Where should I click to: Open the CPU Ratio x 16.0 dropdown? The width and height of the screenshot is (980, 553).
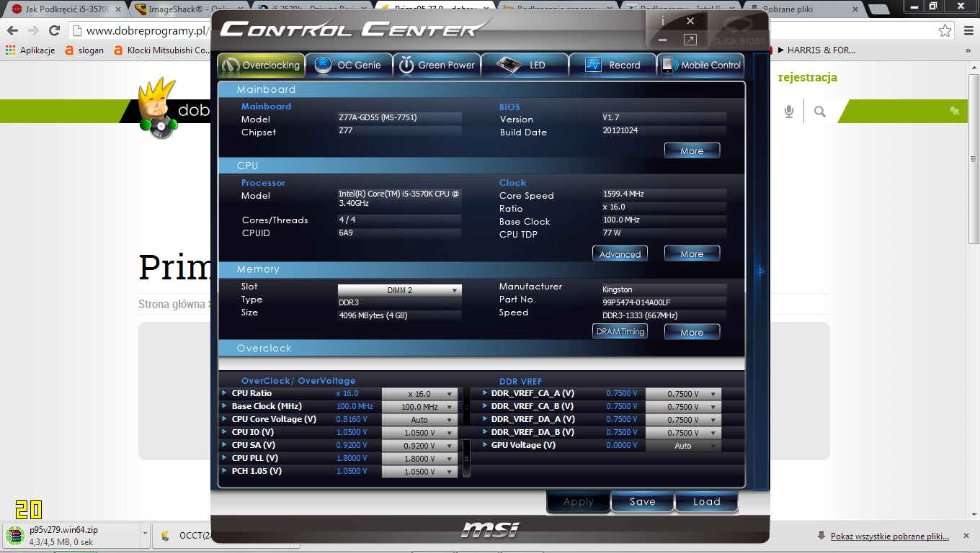point(419,394)
